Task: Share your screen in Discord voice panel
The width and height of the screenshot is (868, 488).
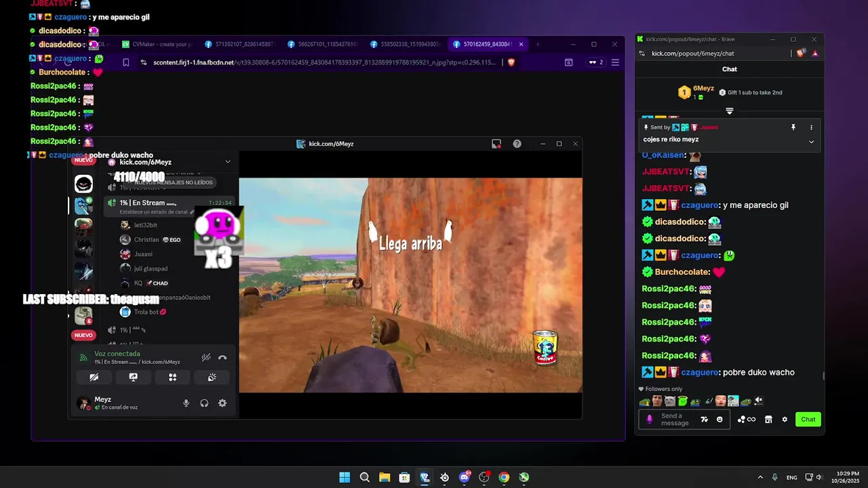Action: coord(134,378)
